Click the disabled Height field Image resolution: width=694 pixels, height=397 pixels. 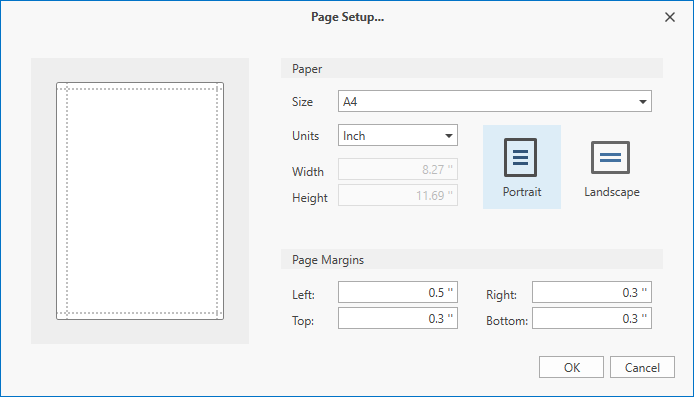coord(397,195)
